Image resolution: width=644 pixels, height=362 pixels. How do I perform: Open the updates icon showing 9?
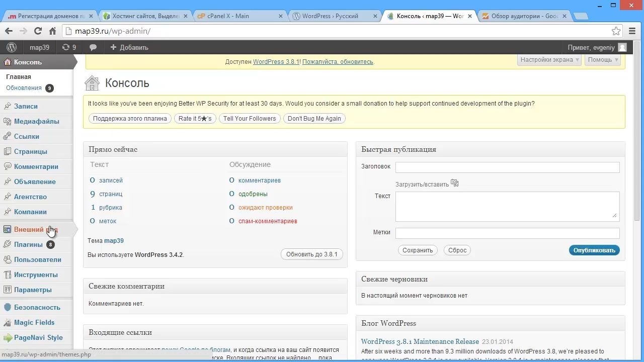[x=69, y=47]
